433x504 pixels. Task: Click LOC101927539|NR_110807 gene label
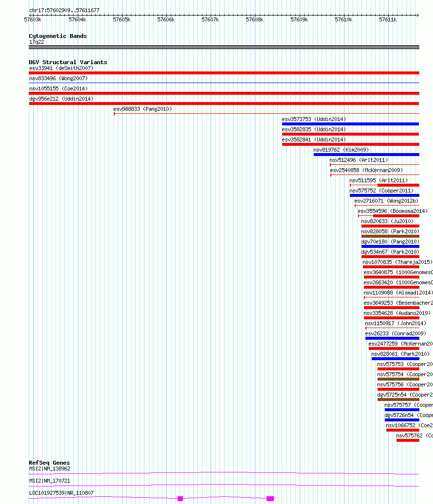(61, 493)
